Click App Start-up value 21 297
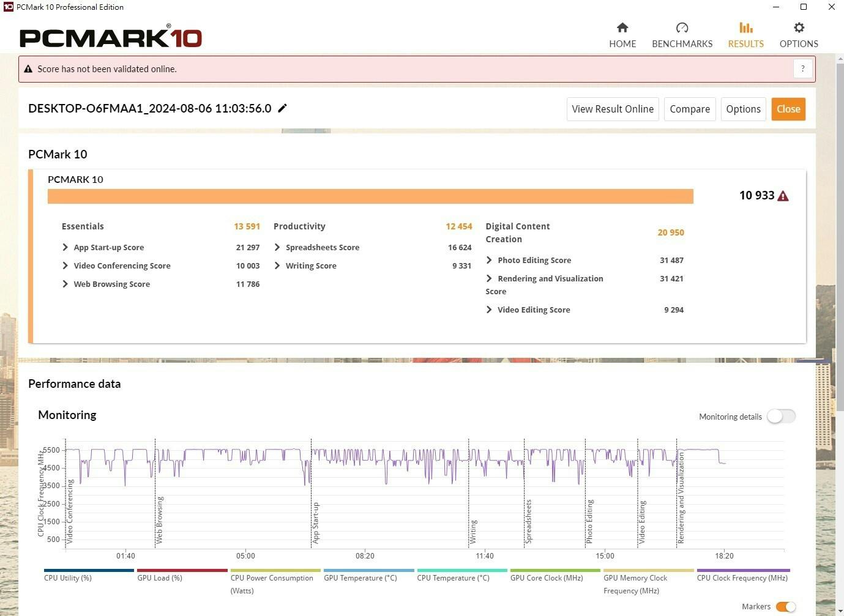Image resolution: width=844 pixels, height=616 pixels. [248, 247]
